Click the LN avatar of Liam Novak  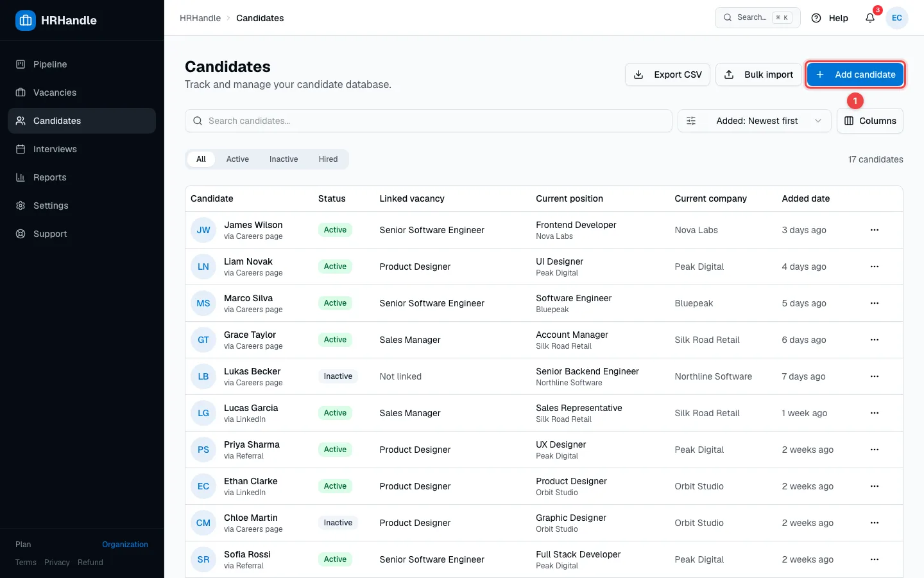(x=203, y=267)
